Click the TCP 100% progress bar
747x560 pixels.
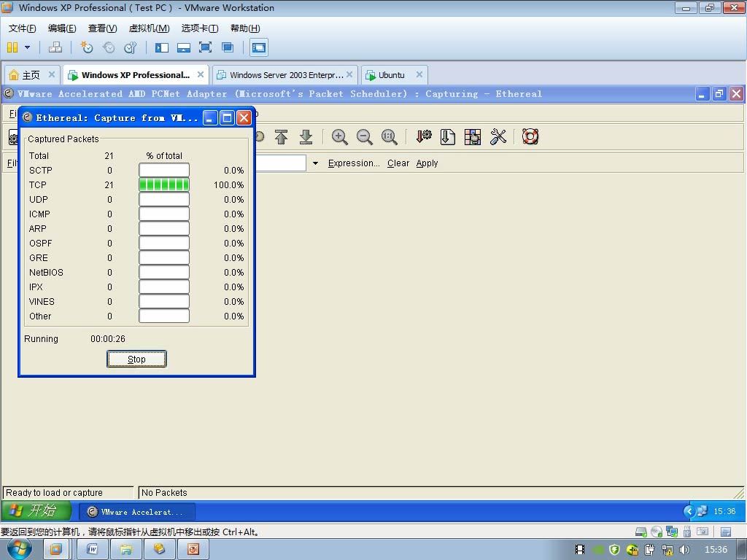pyautogui.click(x=164, y=184)
